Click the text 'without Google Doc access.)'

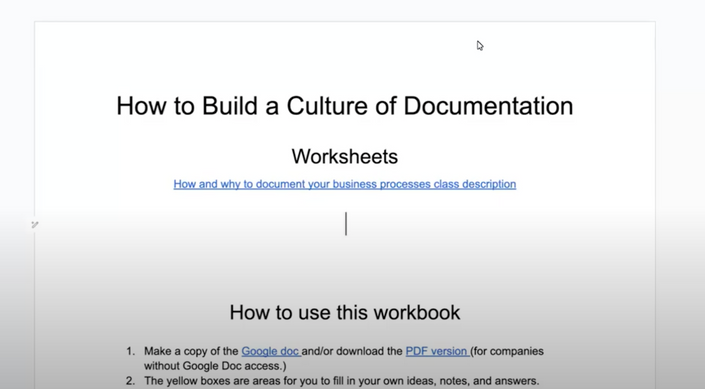[x=215, y=366]
